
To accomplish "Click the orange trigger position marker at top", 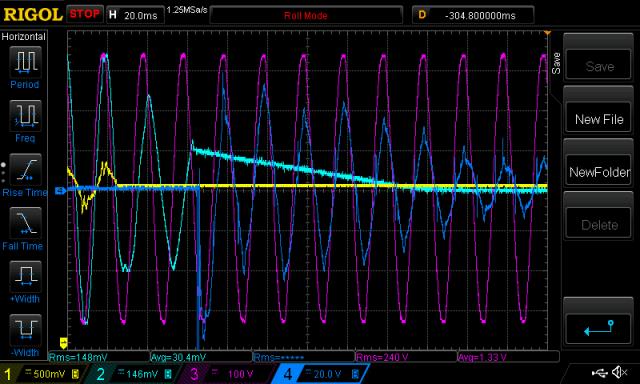I will (x=547, y=33).
